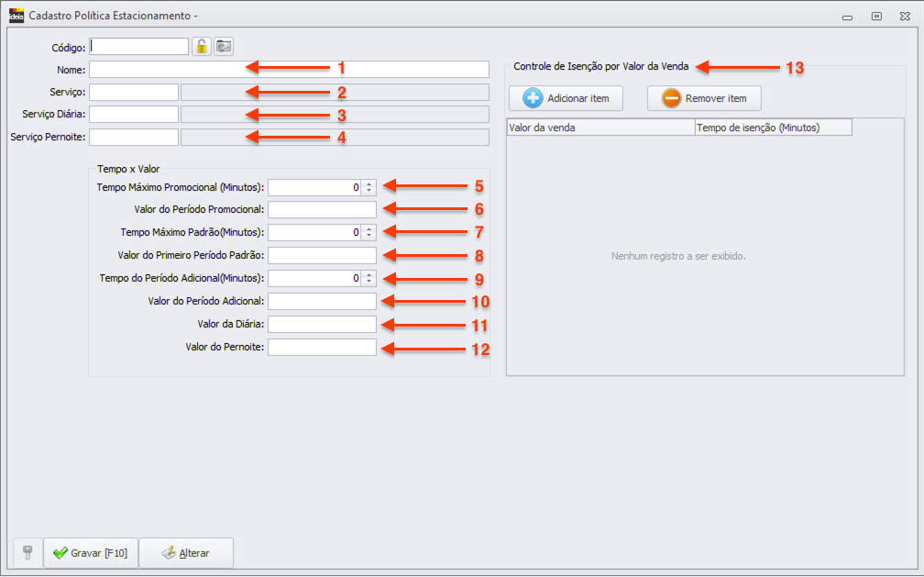Viewport: 924px width, 577px height.
Task: Click the Valor da Diária input field
Action: [322, 324]
